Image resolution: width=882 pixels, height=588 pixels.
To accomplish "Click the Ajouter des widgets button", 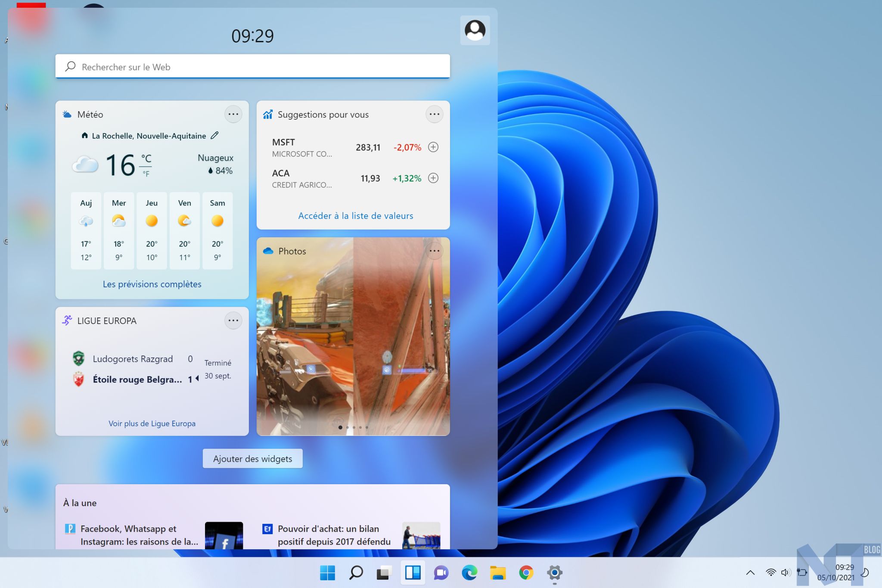I will tap(252, 459).
